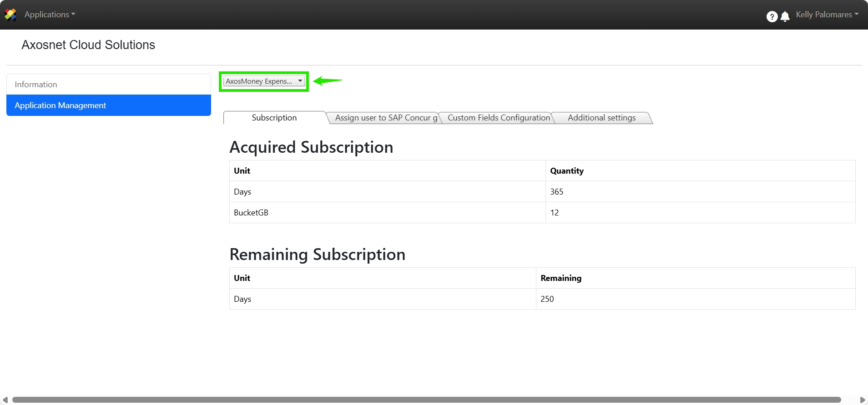Go to the Custom Fields Configuration tab

[x=499, y=118]
